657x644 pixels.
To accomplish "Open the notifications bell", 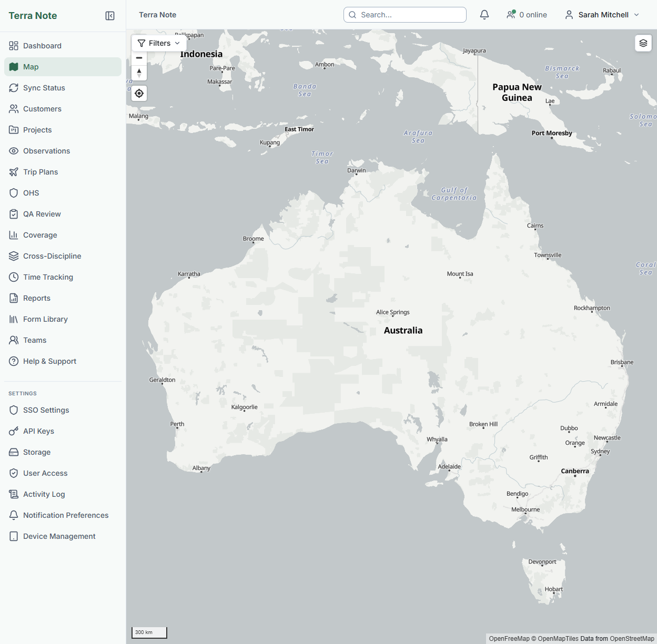I will coord(484,15).
